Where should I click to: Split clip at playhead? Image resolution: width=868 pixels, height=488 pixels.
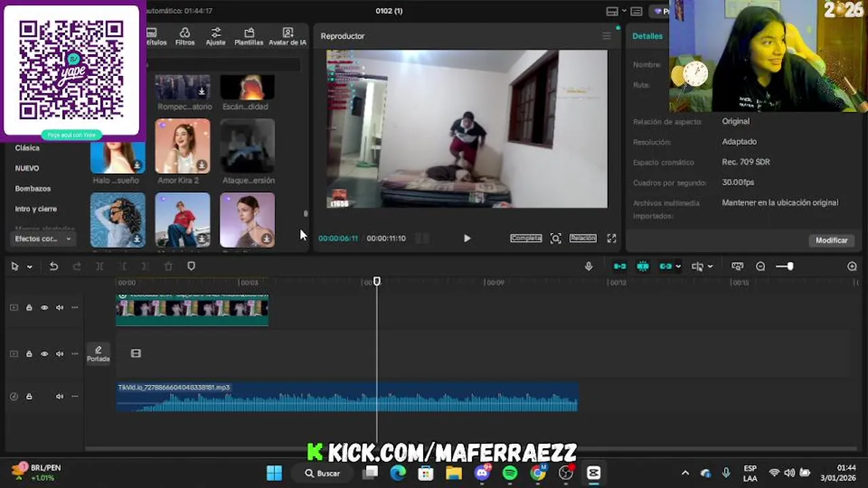pos(100,266)
